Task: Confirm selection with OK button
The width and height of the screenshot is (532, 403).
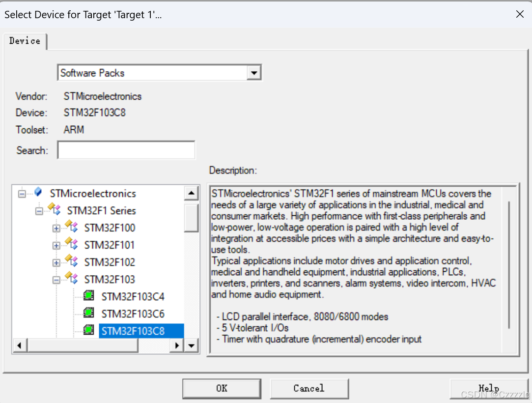Action: (x=222, y=388)
